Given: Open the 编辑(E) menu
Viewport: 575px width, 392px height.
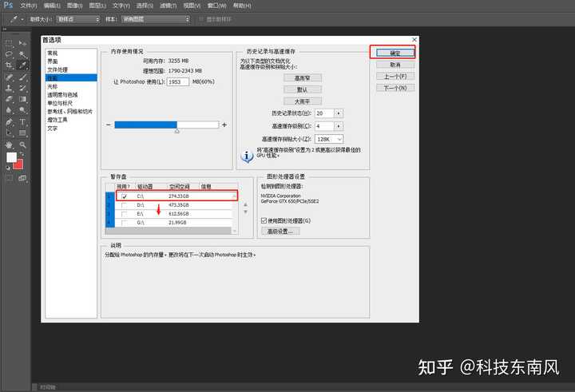Looking at the screenshot, I should tap(52, 6).
